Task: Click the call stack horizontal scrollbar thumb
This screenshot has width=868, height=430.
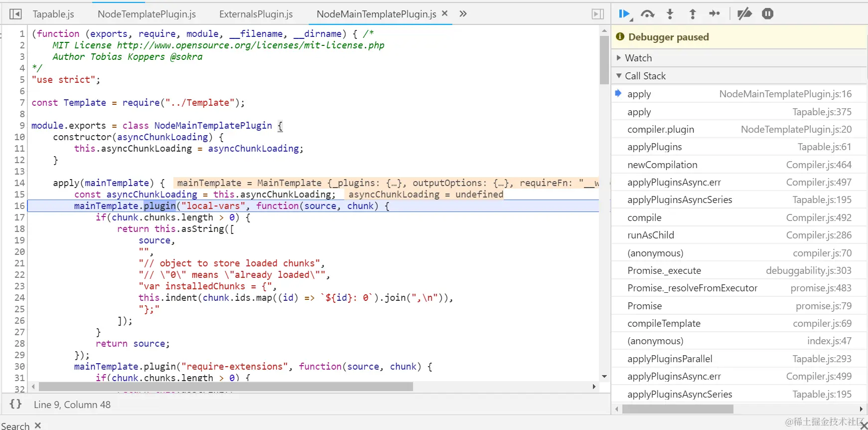Action: pos(678,409)
